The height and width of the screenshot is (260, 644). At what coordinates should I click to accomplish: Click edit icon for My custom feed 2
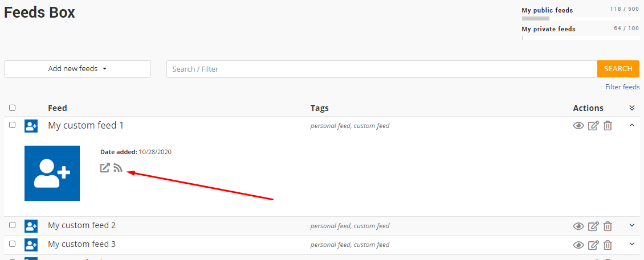pos(593,226)
